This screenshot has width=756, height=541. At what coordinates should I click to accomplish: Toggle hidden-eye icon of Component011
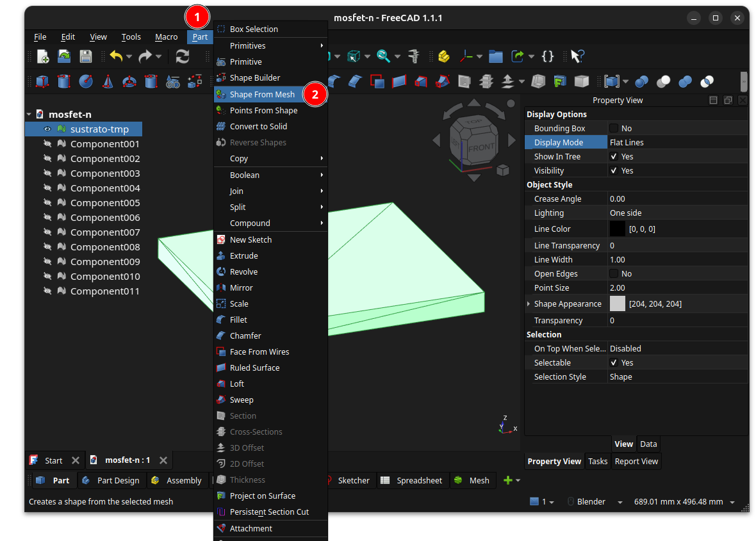pos(47,291)
